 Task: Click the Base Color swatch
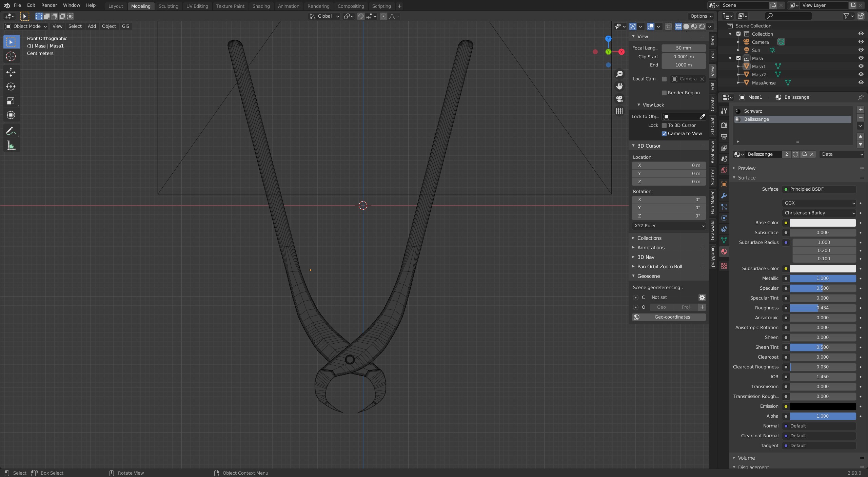[x=823, y=223]
